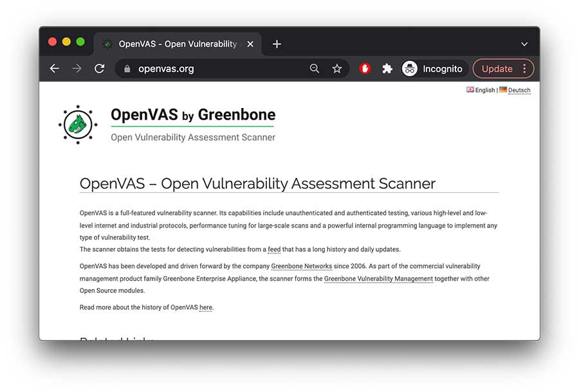Image resolution: width=579 pixels, height=392 pixels.
Task: Click the OpenVAS by Greenbone logo
Action: pyautogui.click(x=77, y=124)
